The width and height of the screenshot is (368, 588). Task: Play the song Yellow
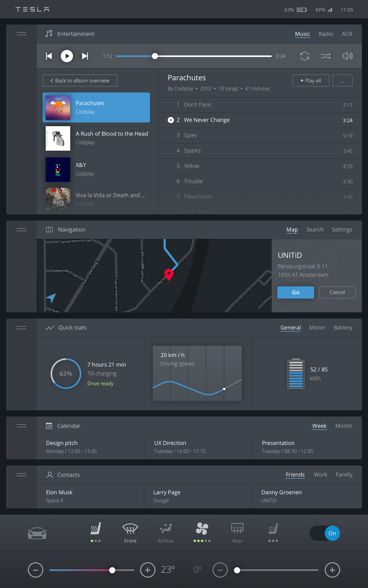pos(260,166)
